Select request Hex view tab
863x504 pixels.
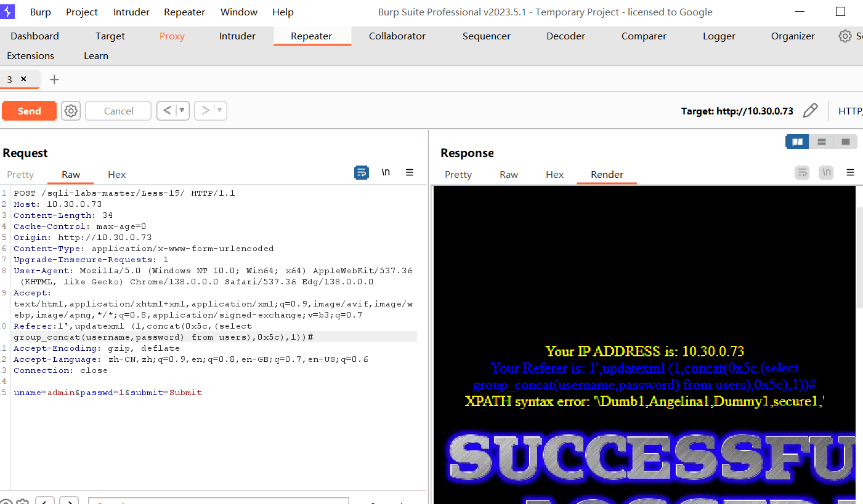[x=116, y=175]
